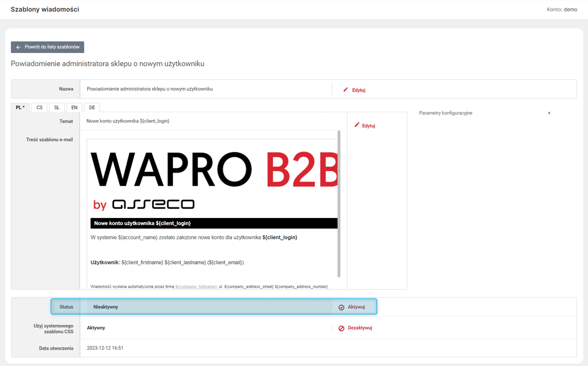The height and width of the screenshot is (366, 588).
Task: Click the Treść szablonu e-mail label
Action: click(49, 140)
